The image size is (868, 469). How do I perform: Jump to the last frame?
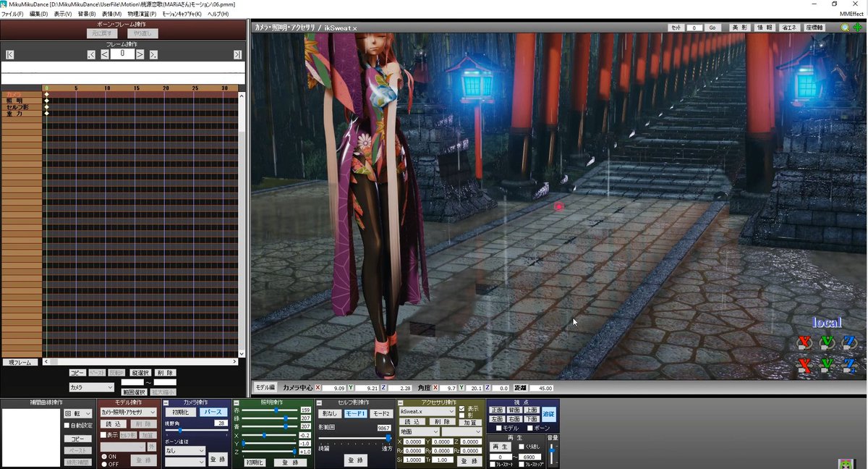237,54
